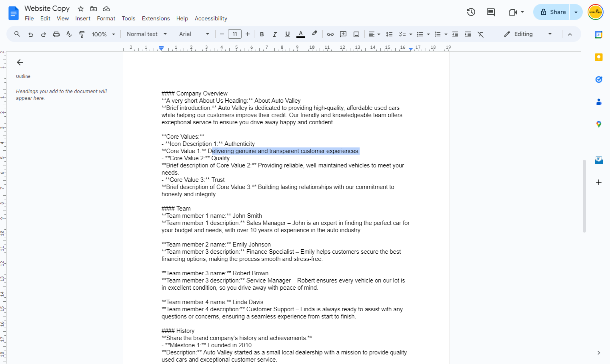Viewport: 610px width, 364px height.
Task: Open version history clock icon
Action: (x=471, y=12)
